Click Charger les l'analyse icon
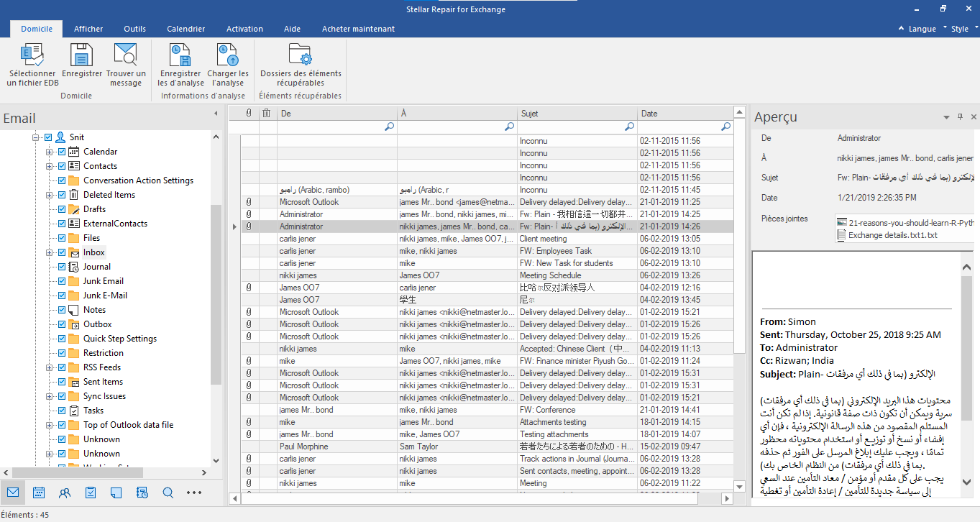This screenshot has height=522, width=980. pos(228,55)
